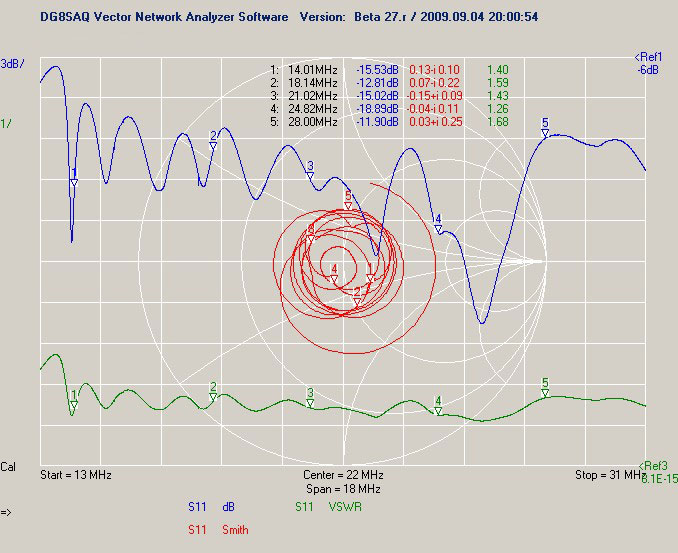The height and width of the screenshot is (553, 678).
Task: Click the Smith format label
Action: pos(235,530)
